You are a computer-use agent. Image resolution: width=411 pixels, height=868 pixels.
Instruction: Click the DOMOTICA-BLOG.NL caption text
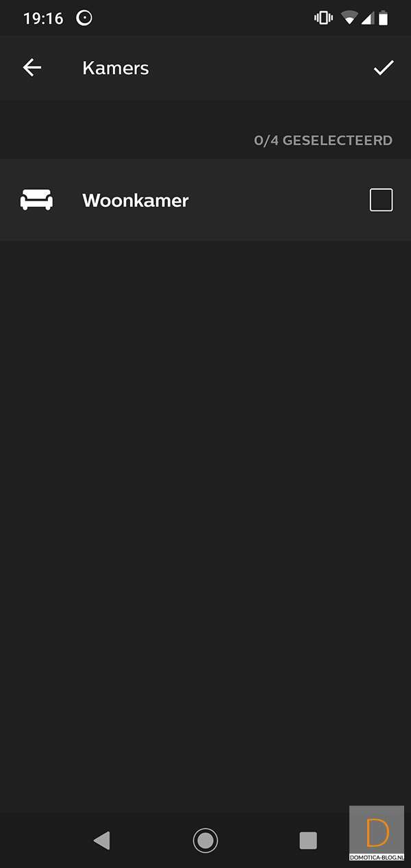point(377,857)
